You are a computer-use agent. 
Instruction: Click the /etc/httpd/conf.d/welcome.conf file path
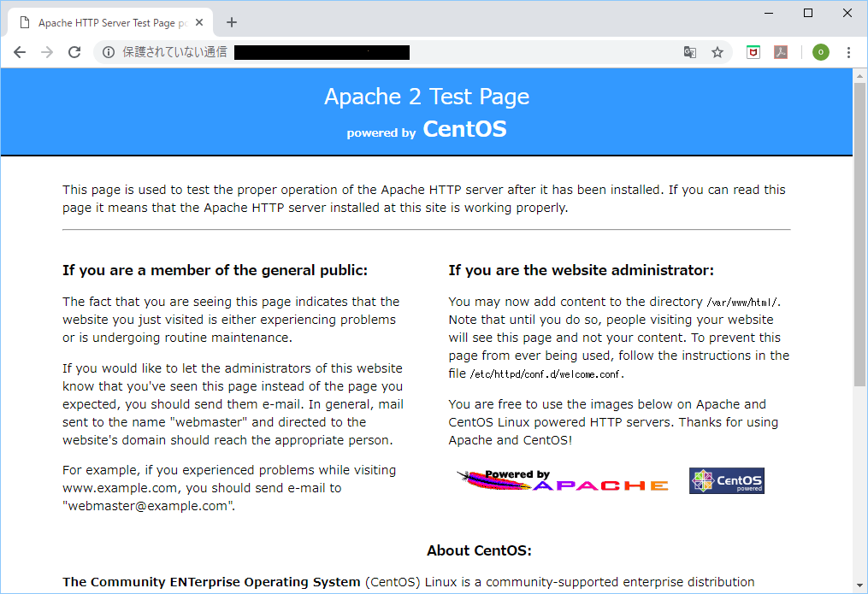coord(546,374)
